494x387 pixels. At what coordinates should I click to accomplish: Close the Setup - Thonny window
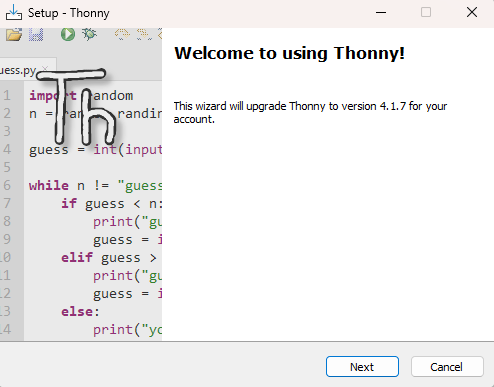472,13
